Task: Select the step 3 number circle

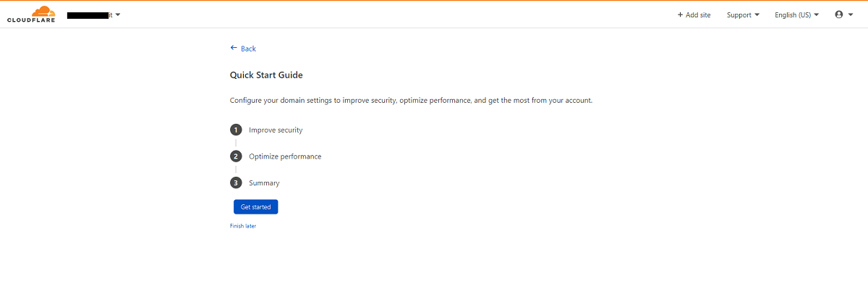Action: (x=236, y=183)
